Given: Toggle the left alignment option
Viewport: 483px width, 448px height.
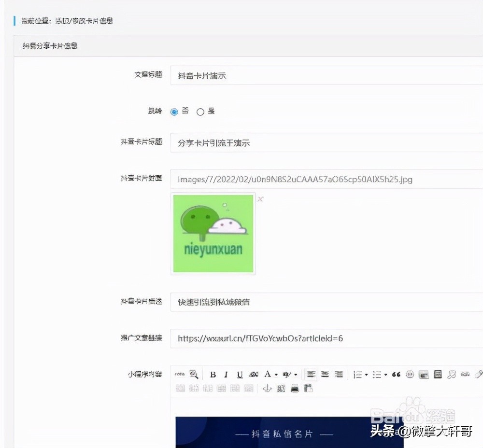Looking at the screenshot, I should tap(311, 374).
